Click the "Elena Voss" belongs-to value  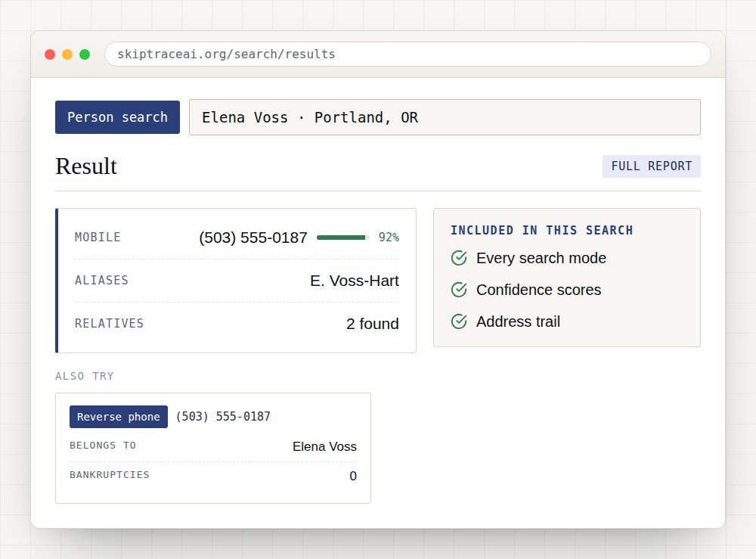[x=324, y=446]
